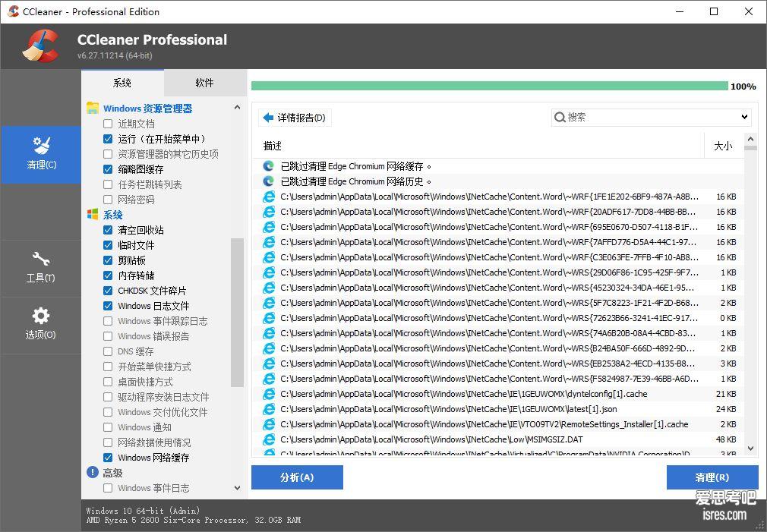Open the 工具(T) wrench tools section
The image size is (767, 532).
[40, 259]
